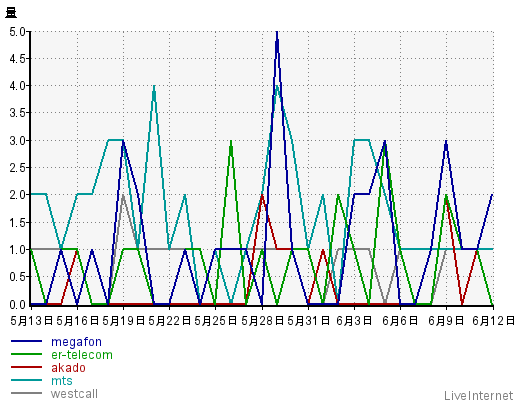Click the 2.5 y-axis value label
Image resolution: width=520 pixels, height=405 pixels.
17,168
